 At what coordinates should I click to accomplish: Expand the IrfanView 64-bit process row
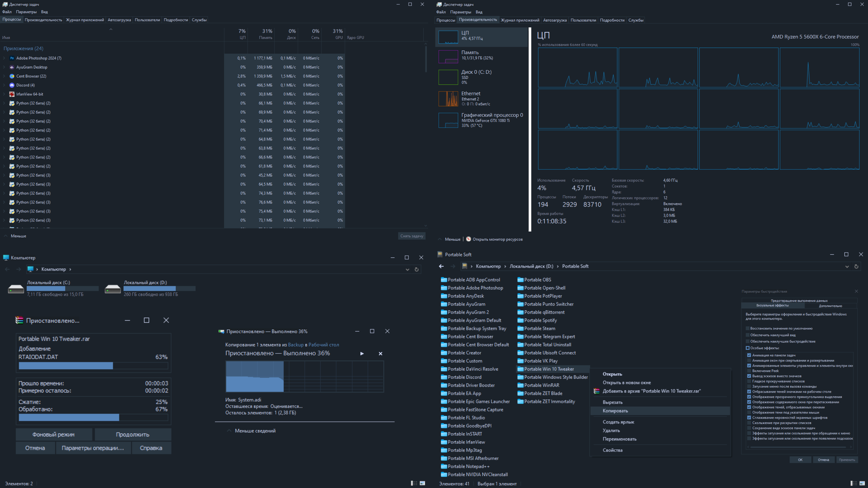tap(4, 94)
